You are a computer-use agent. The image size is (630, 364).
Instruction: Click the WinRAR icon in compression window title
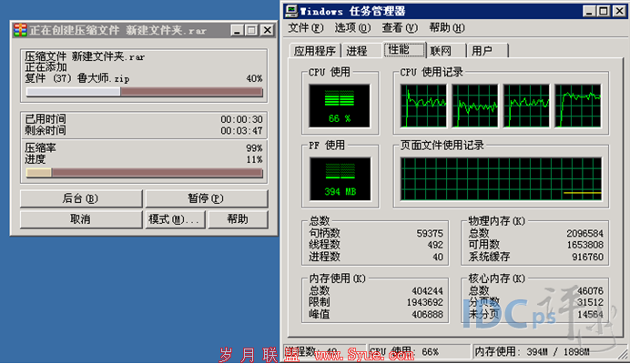[20, 30]
